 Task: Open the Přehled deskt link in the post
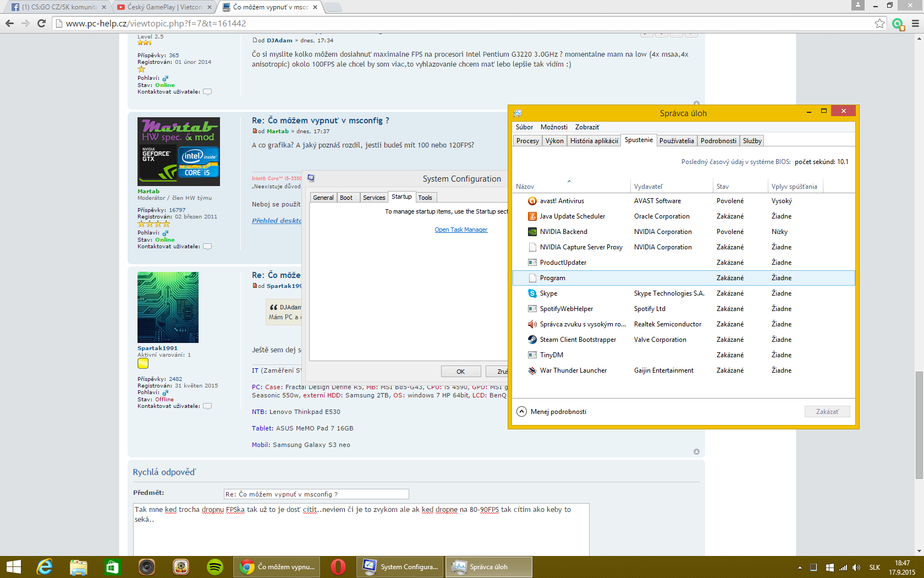click(277, 221)
